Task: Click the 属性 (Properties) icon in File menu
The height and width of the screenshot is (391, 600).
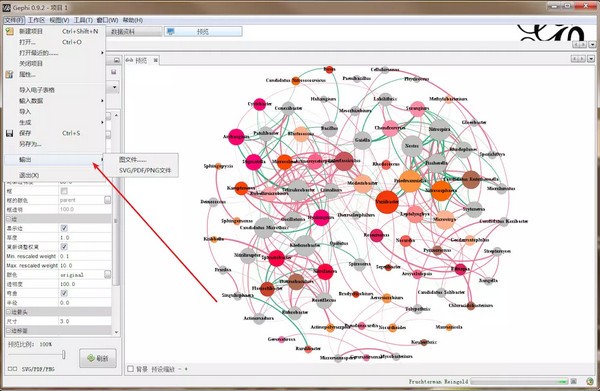Action: tap(10, 74)
